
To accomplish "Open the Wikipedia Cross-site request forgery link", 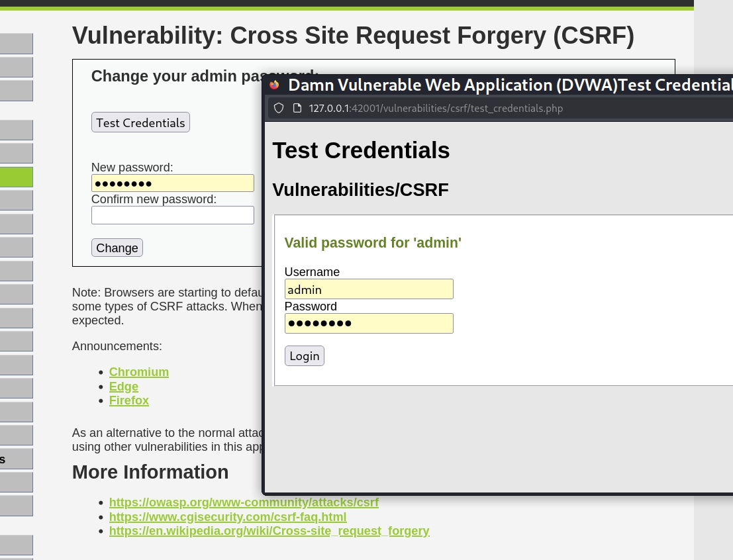I will point(269,531).
